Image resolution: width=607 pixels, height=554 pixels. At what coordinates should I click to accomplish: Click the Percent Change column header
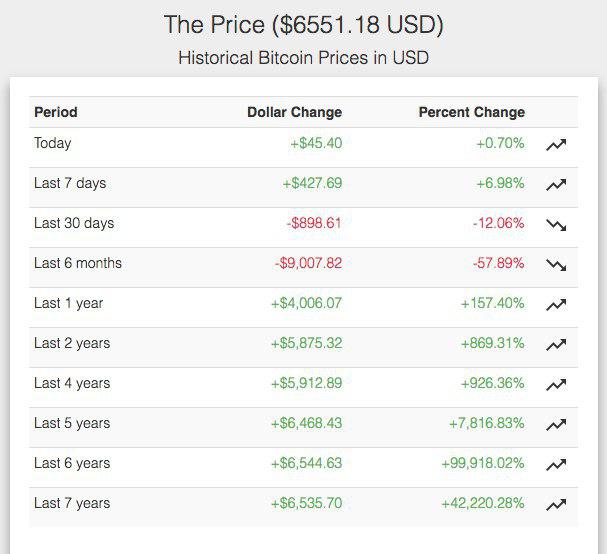pyautogui.click(x=472, y=112)
